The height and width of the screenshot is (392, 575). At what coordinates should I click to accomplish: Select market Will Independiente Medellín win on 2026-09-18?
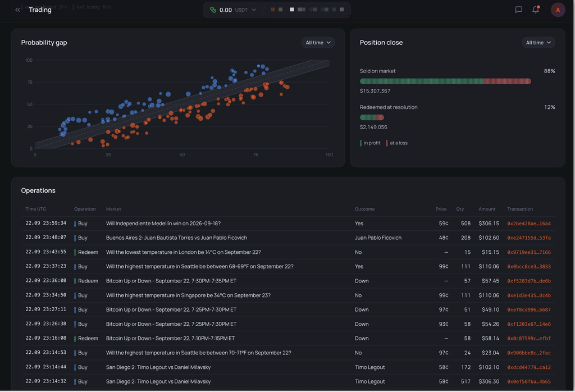pyautogui.click(x=163, y=224)
